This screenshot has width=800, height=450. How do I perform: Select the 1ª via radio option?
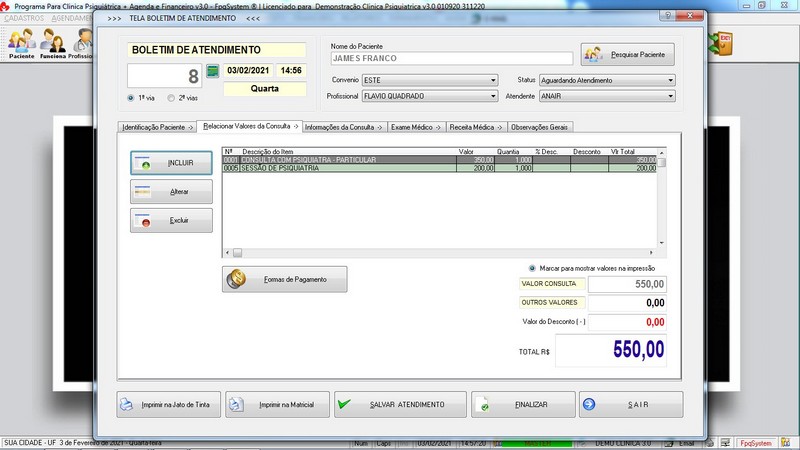click(132, 98)
